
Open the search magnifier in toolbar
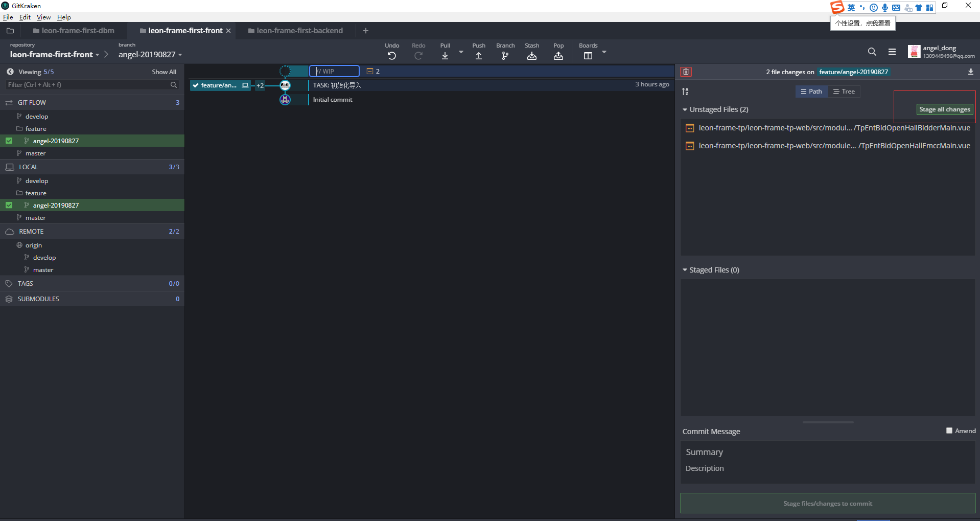pos(872,52)
